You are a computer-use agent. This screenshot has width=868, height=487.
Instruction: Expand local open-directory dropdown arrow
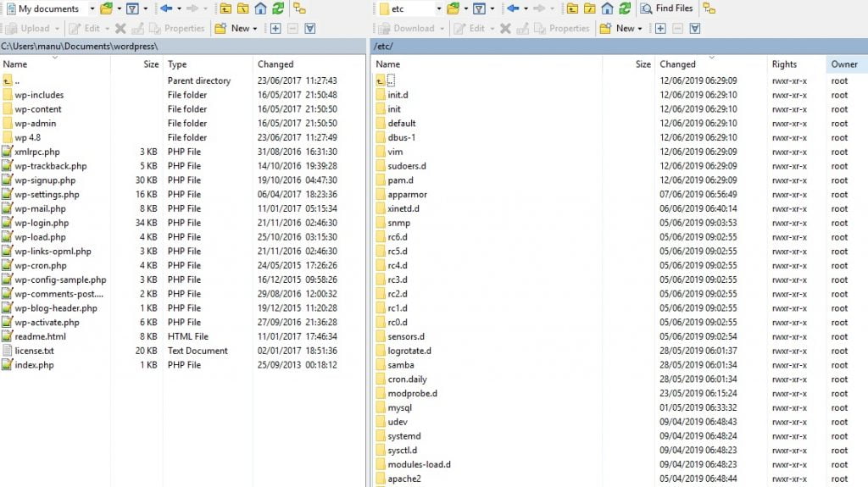119,8
